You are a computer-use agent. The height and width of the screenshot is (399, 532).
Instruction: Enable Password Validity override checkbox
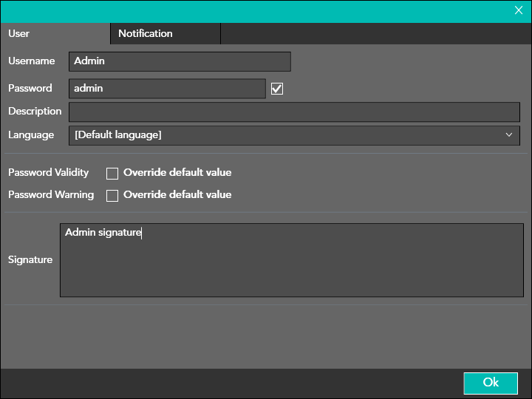112,174
